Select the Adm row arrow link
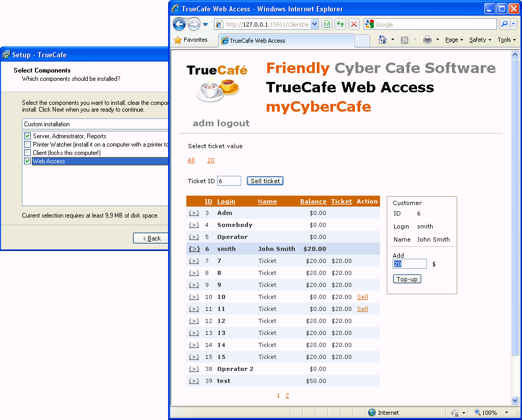Image resolution: width=522 pixels, height=420 pixels. click(x=194, y=213)
